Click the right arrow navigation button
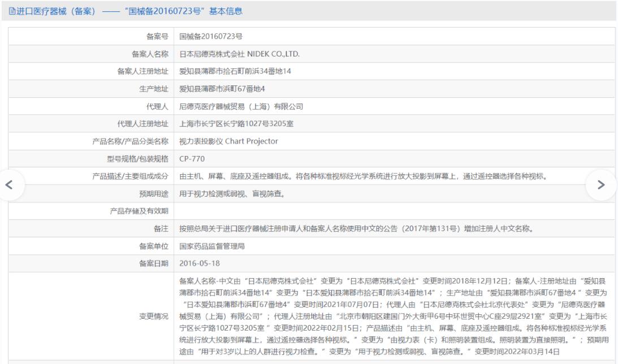 point(600,185)
